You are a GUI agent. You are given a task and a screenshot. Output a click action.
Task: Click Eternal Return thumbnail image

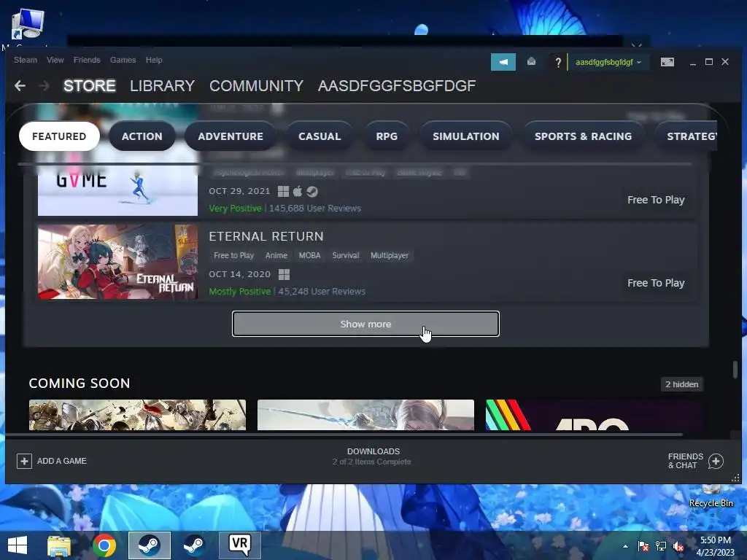(117, 262)
